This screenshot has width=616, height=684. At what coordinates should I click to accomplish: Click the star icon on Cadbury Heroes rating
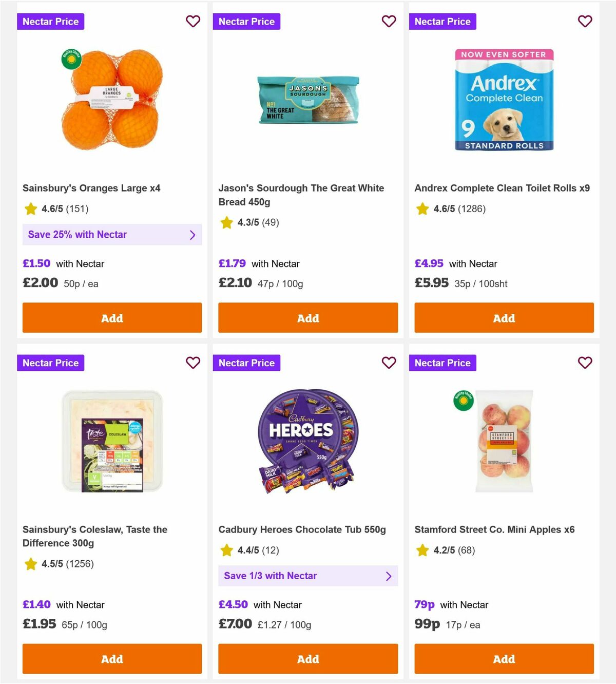coord(226,550)
